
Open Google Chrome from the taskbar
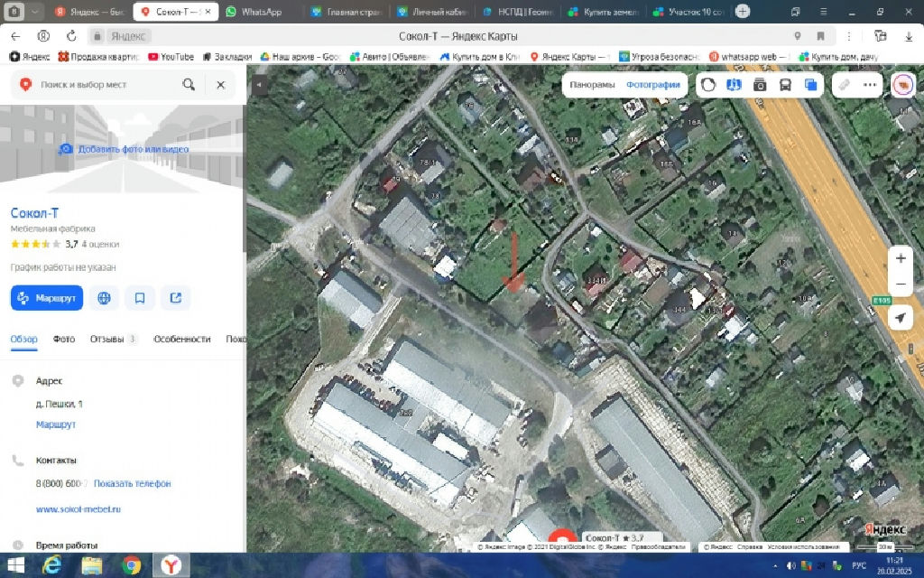[131, 565]
